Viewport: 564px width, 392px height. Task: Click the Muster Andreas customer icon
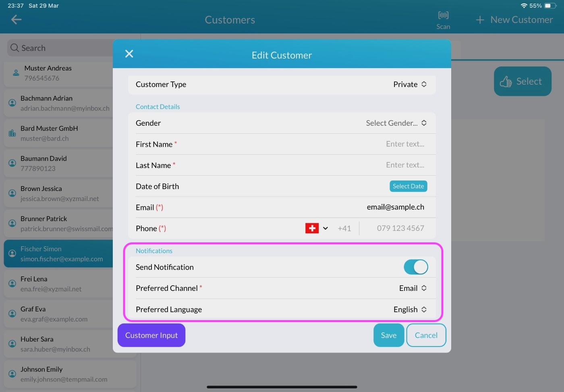tap(16, 73)
